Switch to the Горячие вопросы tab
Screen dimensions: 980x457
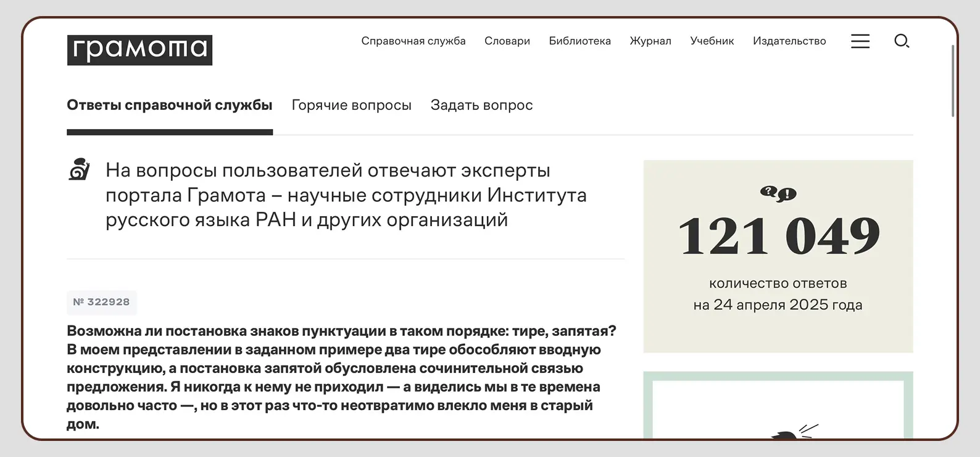[351, 106]
